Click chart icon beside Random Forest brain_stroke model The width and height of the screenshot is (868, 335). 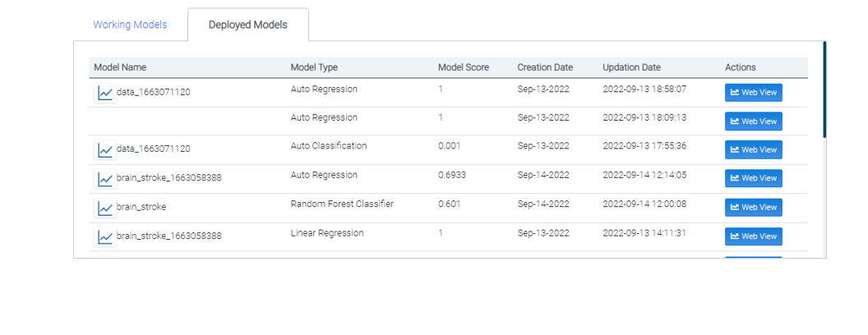105,209
